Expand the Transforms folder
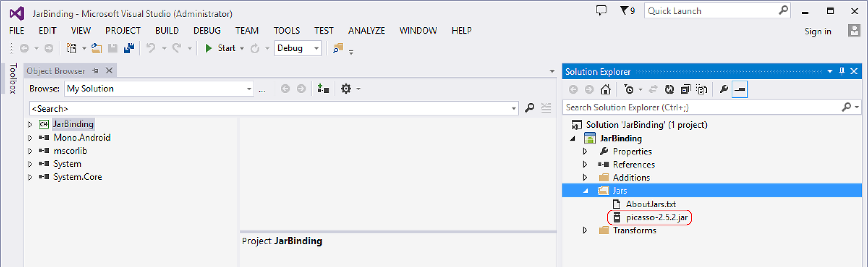This screenshot has width=868, height=267. (x=585, y=230)
